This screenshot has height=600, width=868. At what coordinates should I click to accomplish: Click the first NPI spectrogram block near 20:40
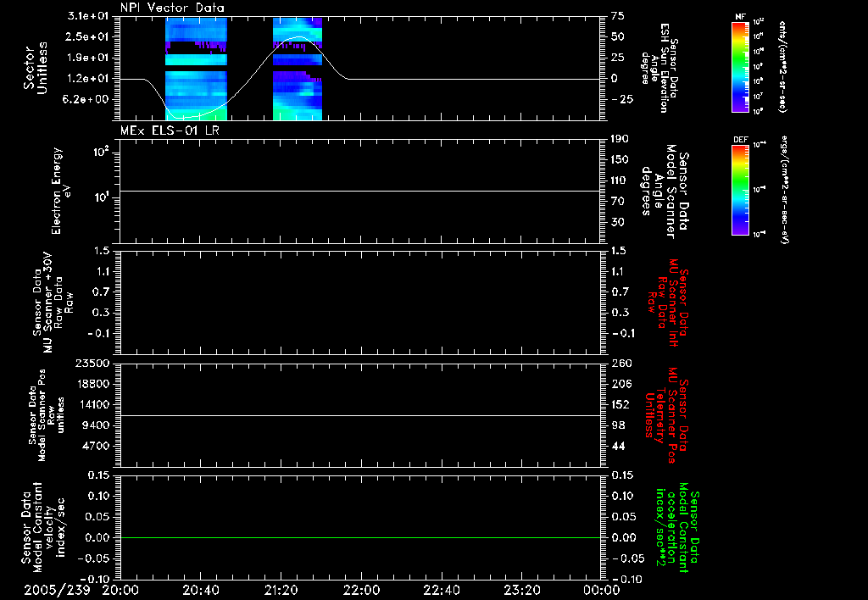point(196,69)
